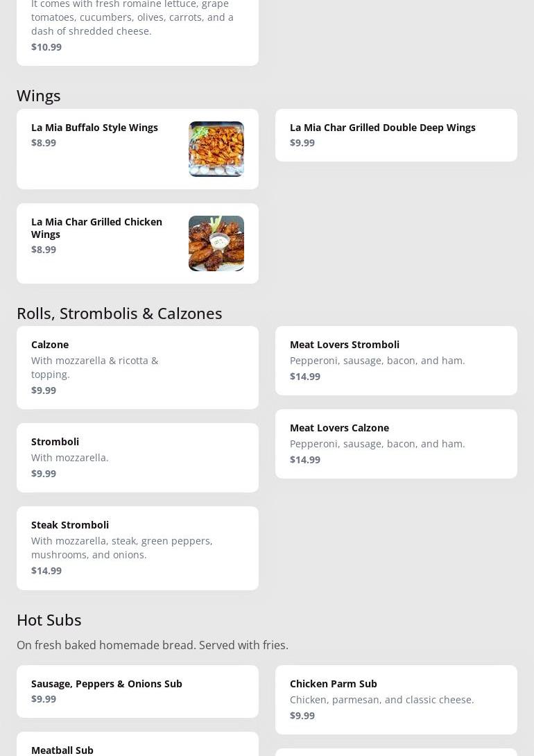The width and height of the screenshot is (534, 756).
Task: Click the Hot Subs section heading
Action: [x=49, y=619]
